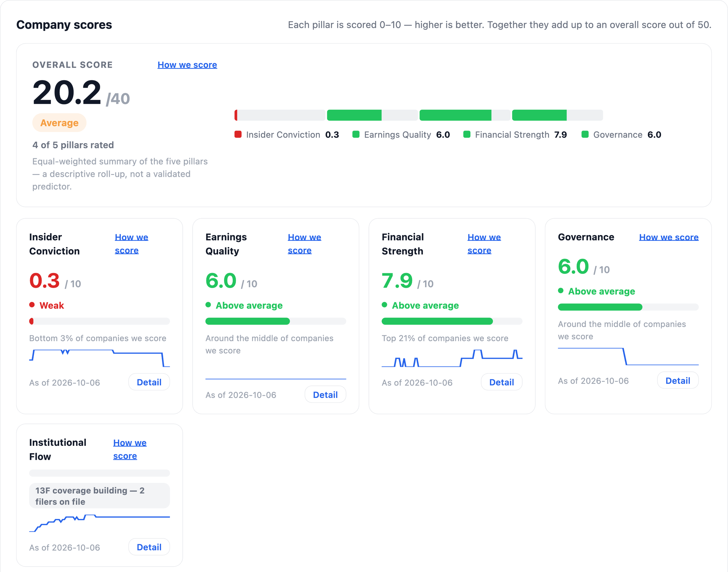The width and height of the screenshot is (728, 572).
Task: Click the '13F coverage building' notice
Action: 99,496
